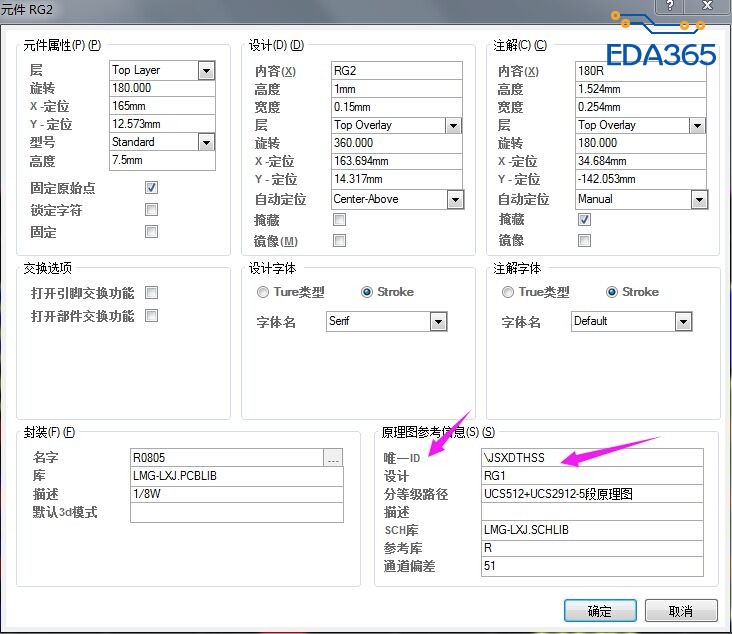Click 设计 X field showing 163.694mm
This screenshot has height=634, width=732.
click(x=397, y=161)
